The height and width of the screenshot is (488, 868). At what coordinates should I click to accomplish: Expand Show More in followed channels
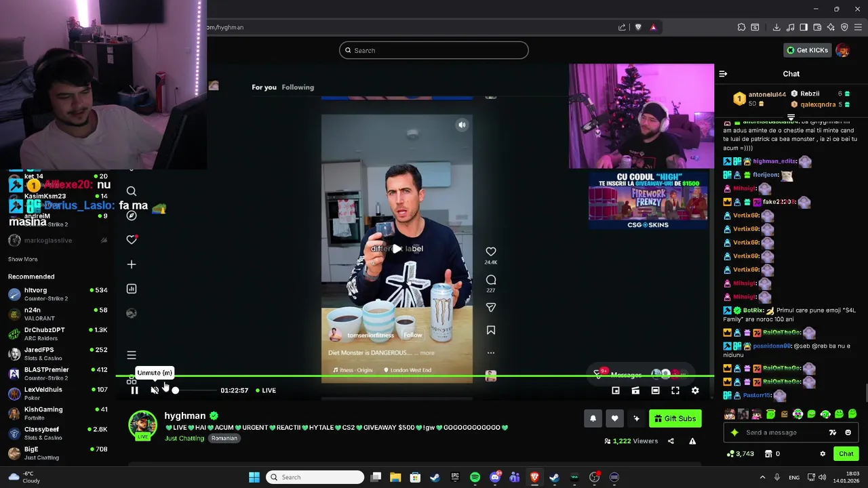[22, 259]
